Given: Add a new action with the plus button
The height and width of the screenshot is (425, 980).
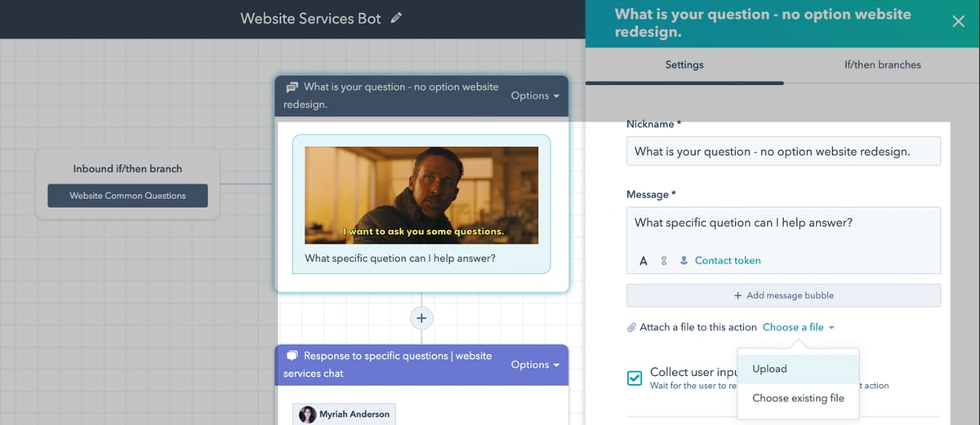Looking at the screenshot, I should 421,318.
